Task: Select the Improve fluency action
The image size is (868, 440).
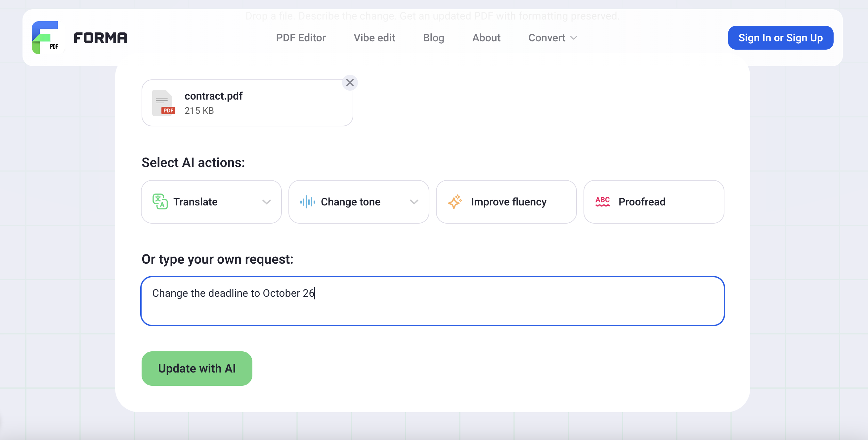Action: [x=506, y=201]
